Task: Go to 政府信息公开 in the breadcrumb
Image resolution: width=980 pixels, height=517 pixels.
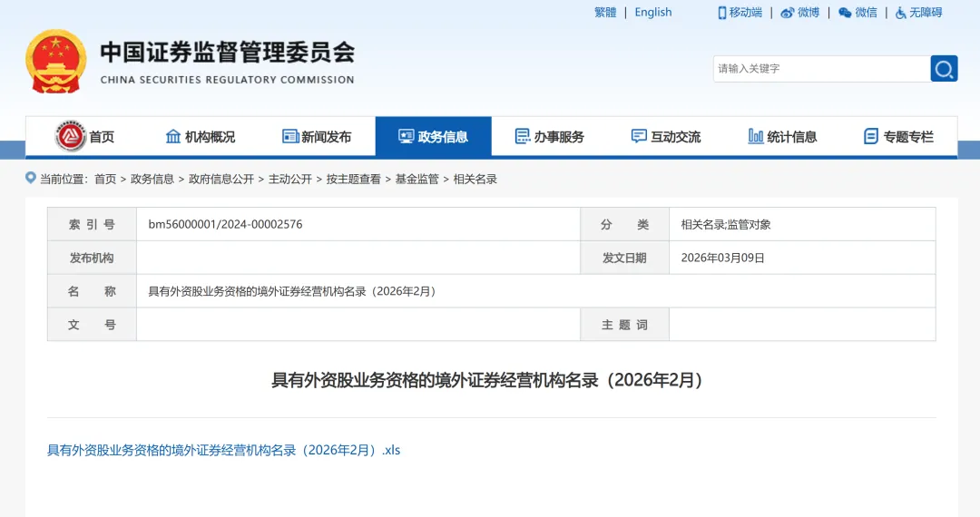Action: [221, 180]
